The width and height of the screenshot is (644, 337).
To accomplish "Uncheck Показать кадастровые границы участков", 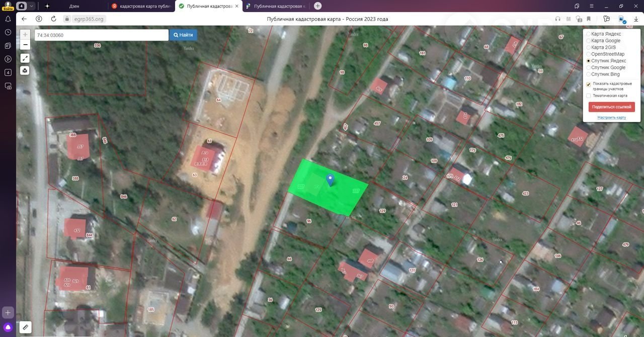I will point(589,85).
